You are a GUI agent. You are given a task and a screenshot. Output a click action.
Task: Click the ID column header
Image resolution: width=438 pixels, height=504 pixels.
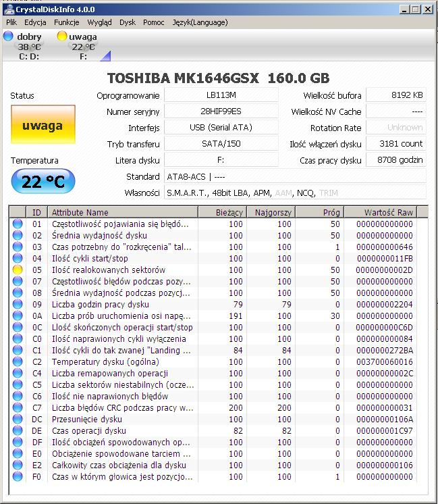36,212
